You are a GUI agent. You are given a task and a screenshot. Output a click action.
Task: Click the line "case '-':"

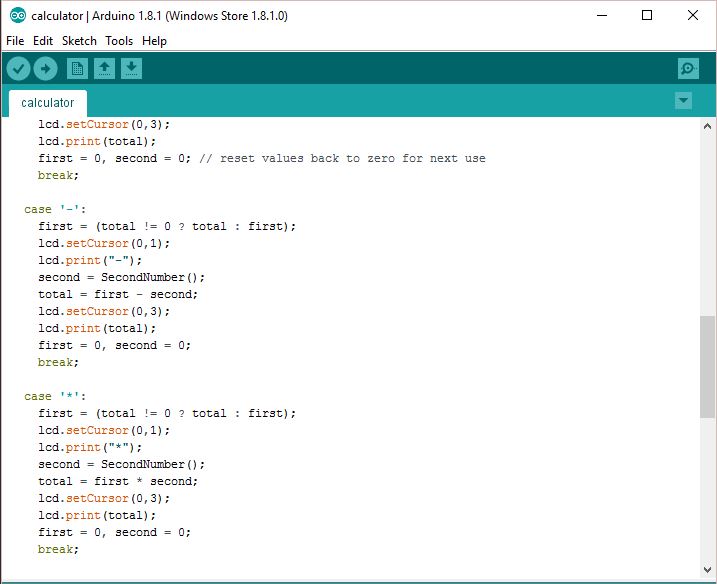coord(55,209)
